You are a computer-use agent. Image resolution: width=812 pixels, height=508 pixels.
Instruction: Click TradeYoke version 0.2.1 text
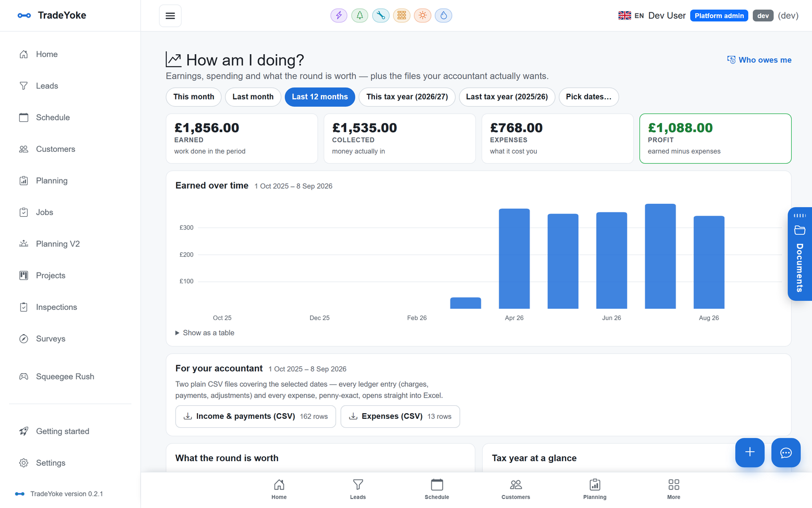coord(67,494)
